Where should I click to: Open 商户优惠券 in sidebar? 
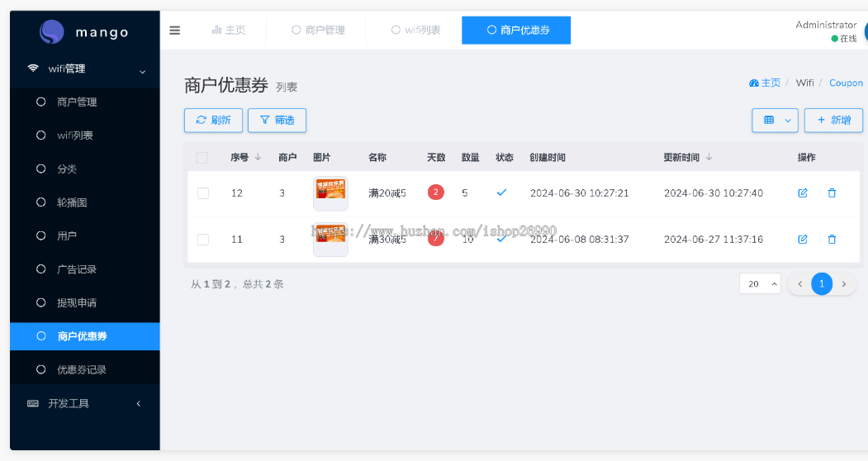click(x=85, y=336)
